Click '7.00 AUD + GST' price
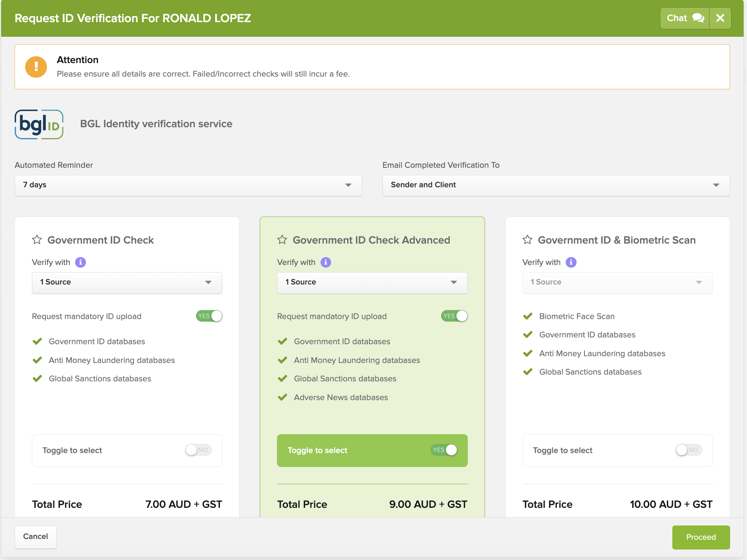Image resolution: width=747 pixels, height=560 pixels. 184,504
